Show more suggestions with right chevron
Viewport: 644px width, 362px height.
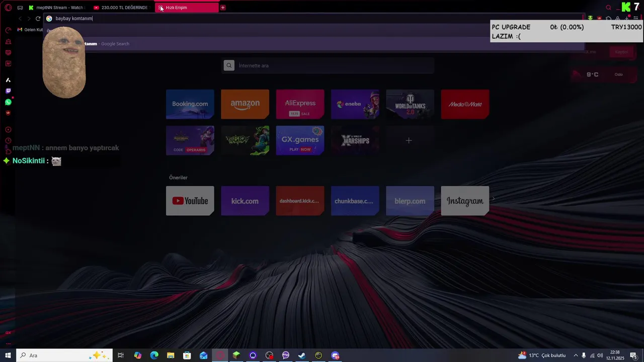click(x=494, y=199)
